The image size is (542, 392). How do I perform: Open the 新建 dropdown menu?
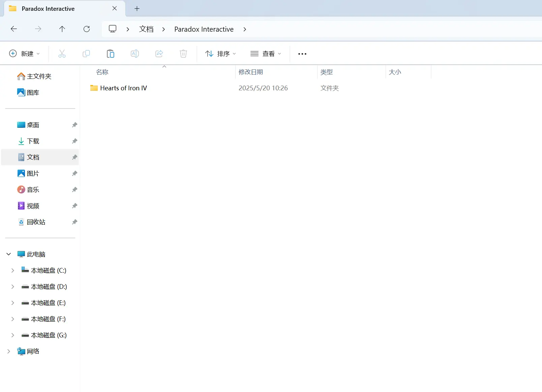[x=24, y=54]
